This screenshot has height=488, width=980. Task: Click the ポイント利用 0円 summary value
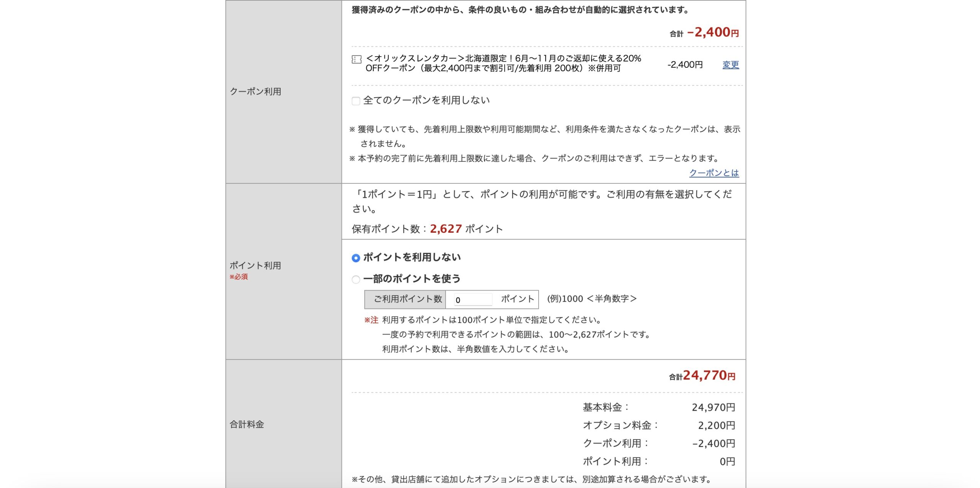tap(727, 461)
